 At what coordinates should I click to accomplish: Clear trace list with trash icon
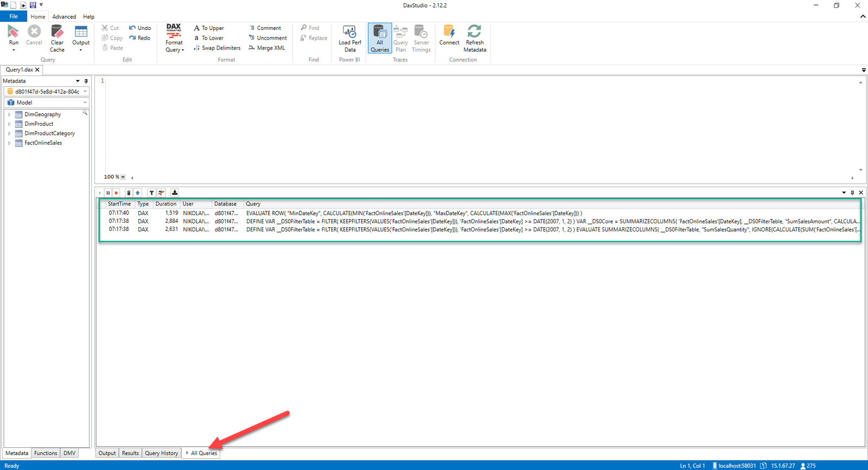pyautogui.click(x=129, y=193)
